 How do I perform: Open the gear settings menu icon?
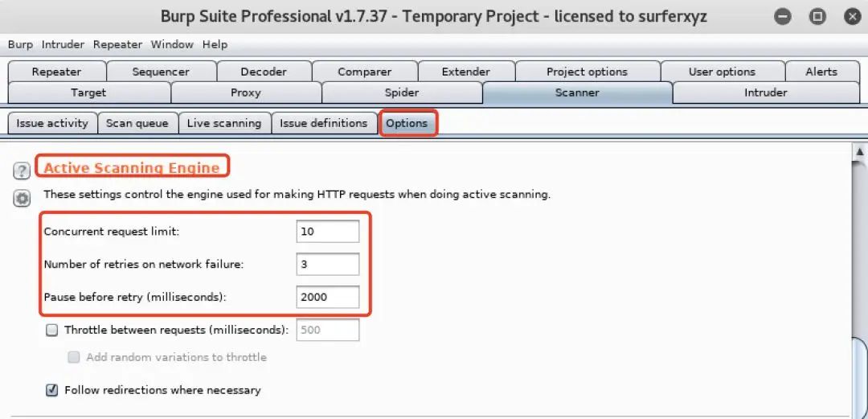pyautogui.click(x=21, y=199)
